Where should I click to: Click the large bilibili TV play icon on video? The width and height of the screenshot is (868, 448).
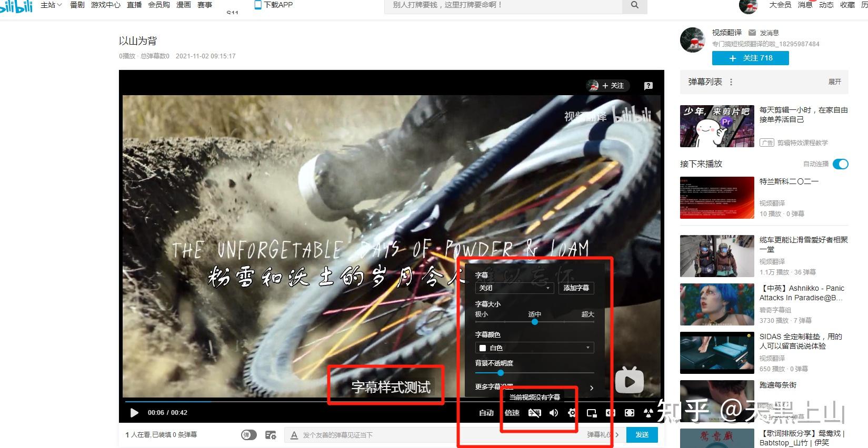[630, 380]
